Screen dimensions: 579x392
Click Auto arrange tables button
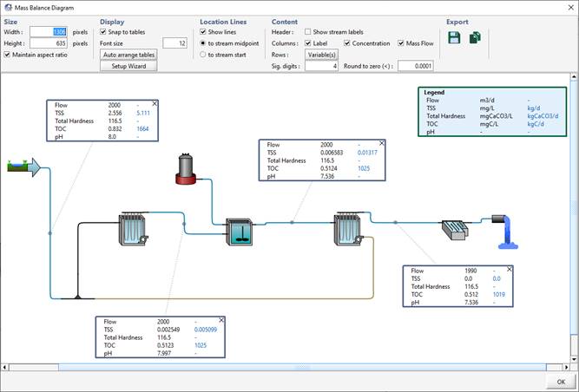(x=128, y=55)
